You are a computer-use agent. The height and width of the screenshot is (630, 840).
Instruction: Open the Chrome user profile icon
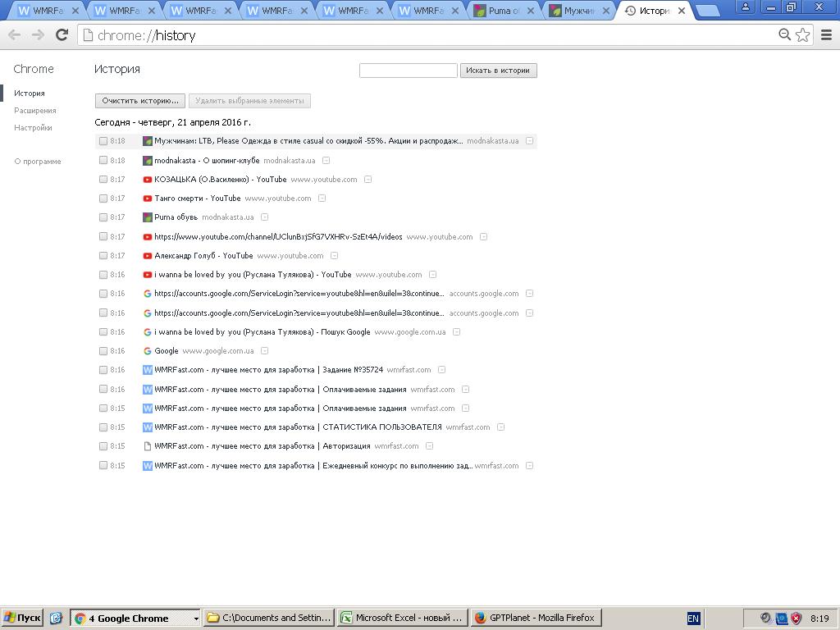[745, 7]
